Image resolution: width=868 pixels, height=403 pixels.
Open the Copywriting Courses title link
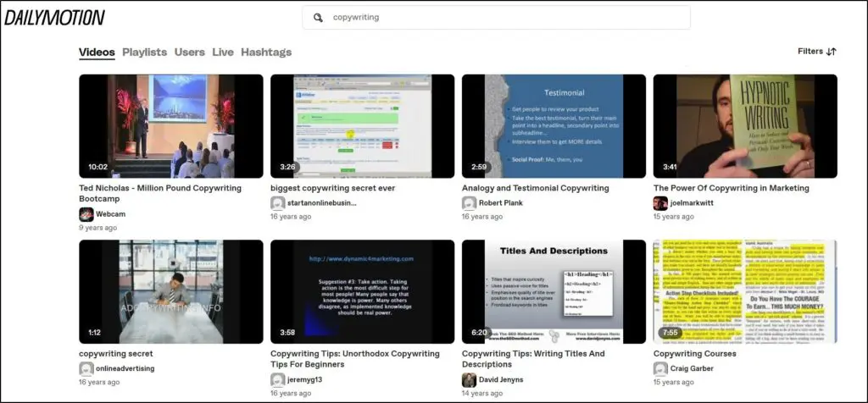[x=695, y=353]
